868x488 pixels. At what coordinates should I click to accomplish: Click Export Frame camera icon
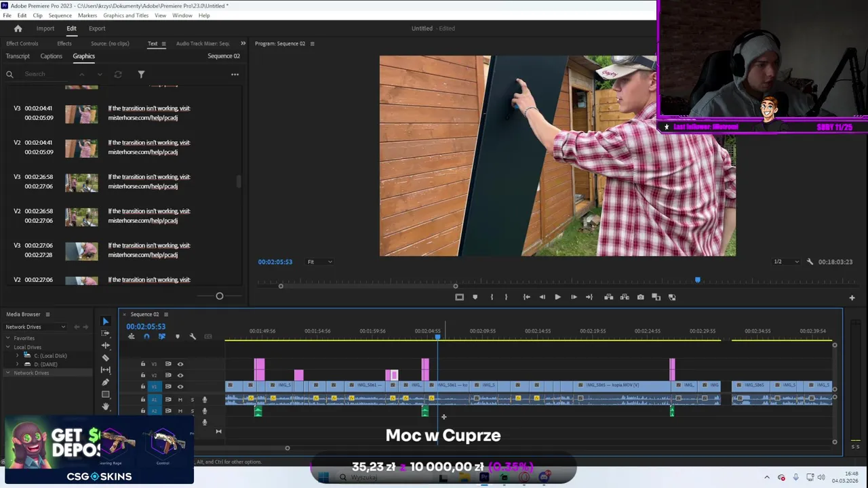(640, 297)
